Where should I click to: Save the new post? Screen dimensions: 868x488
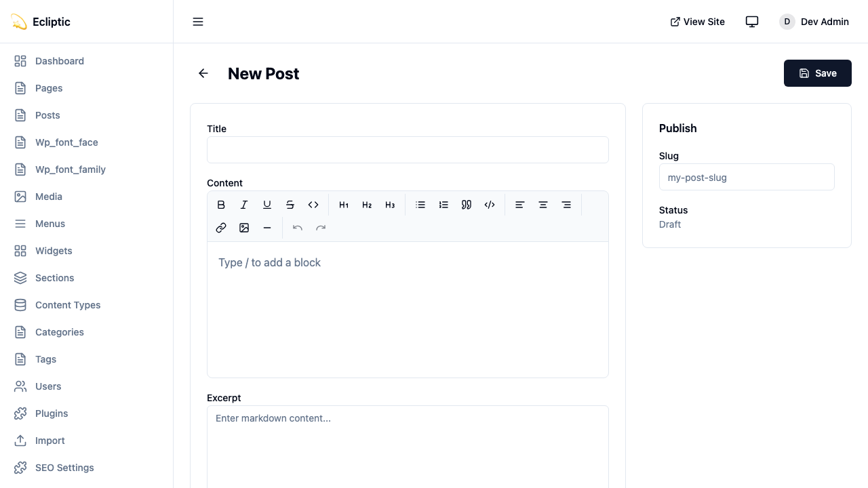click(817, 73)
